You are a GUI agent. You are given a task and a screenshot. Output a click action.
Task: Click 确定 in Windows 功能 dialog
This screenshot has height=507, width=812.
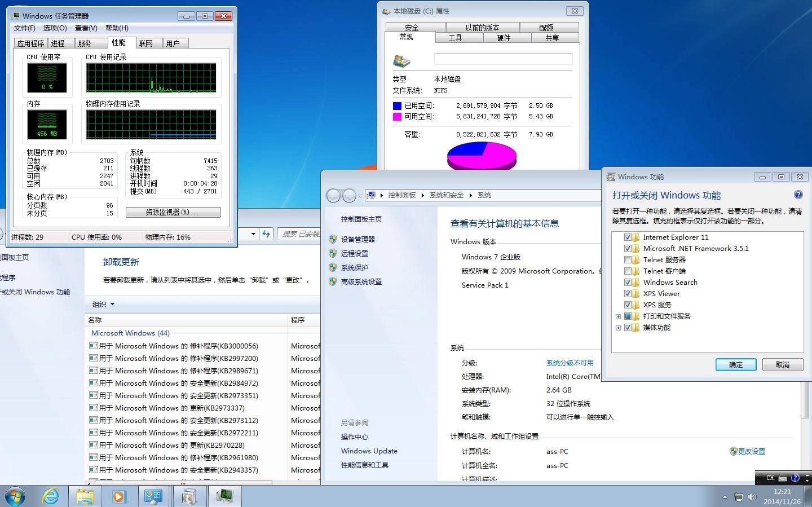(x=736, y=364)
